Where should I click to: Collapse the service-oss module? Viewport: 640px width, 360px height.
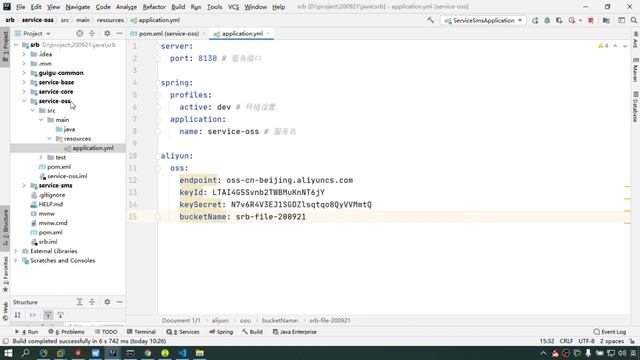pyautogui.click(x=24, y=101)
